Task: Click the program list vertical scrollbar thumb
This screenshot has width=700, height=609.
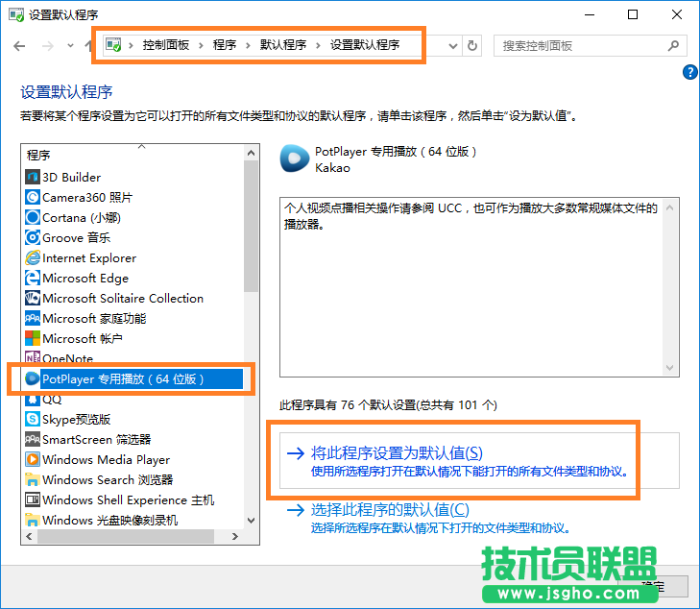Action: click(x=251, y=226)
